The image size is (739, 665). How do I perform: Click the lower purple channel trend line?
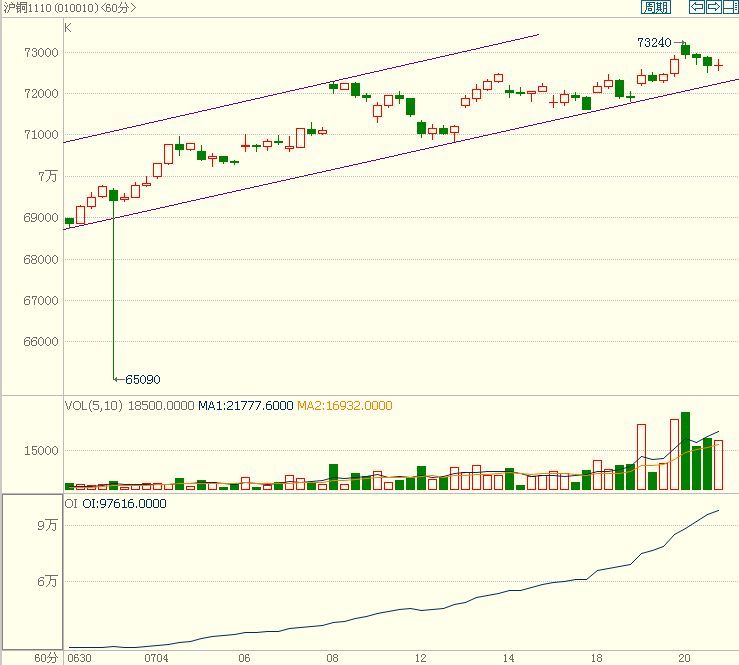pos(401,155)
